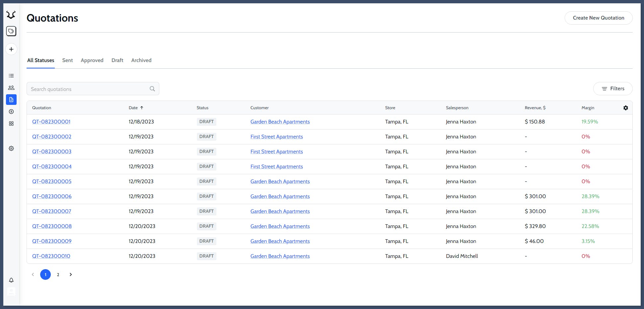Click the Store column header
The height and width of the screenshot is (309, 644).
click(x=390, y=108)
